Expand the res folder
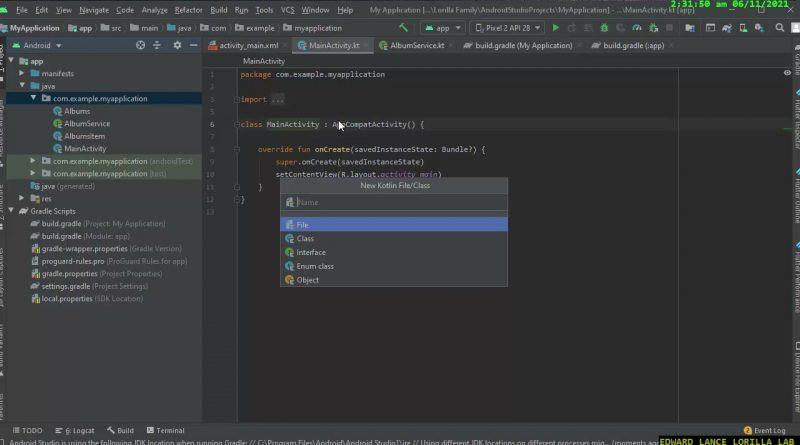 click(22, 198)
